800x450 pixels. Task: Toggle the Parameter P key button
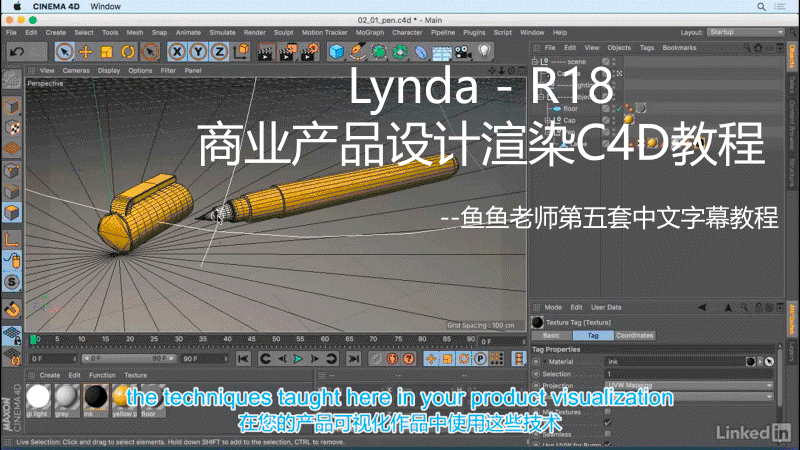tap(480, 359)
